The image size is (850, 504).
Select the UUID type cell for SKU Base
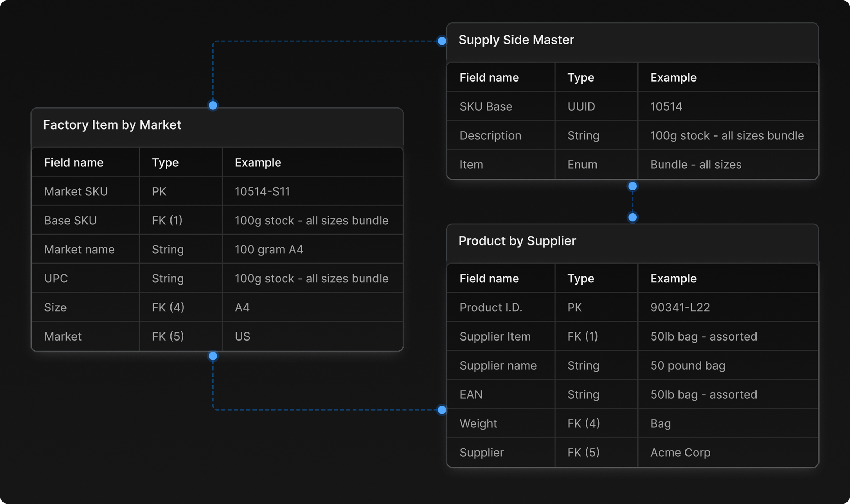581,106
